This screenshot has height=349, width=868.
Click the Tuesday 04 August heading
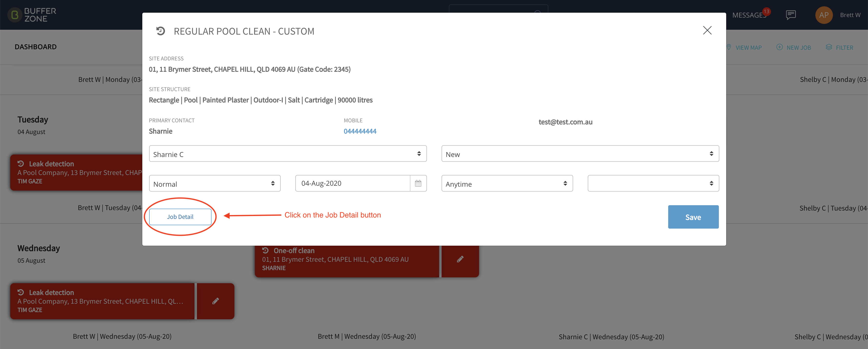click(x=33, y=125)
